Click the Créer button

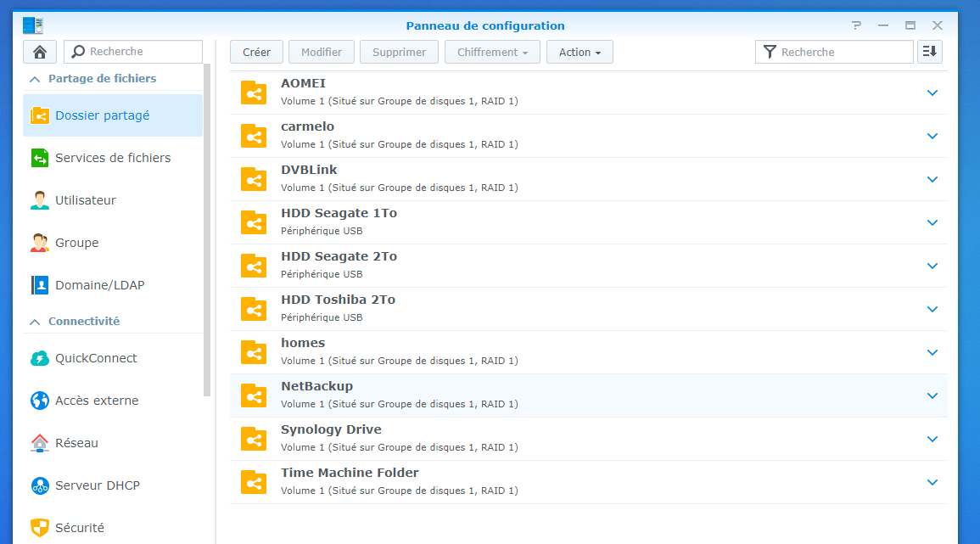(256, 52)
